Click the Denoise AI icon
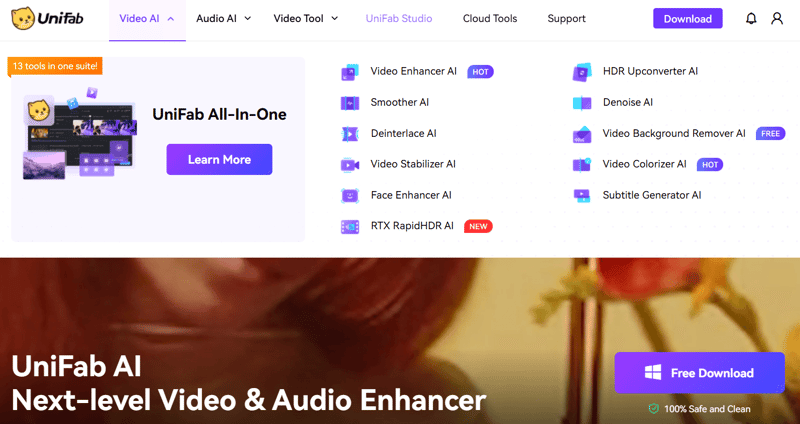 coord(582,103)
